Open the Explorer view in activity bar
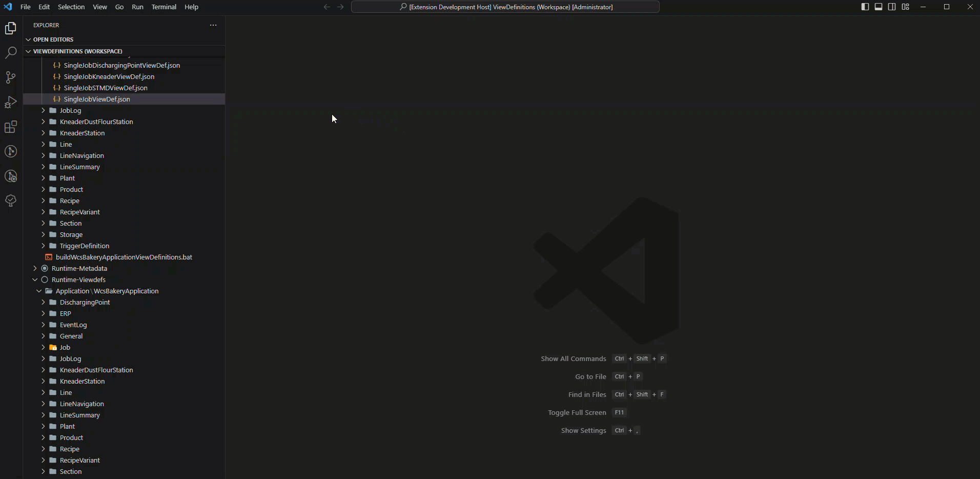Image resolution: width=980 pixels, height=479 pixels. tap(11, 29)
